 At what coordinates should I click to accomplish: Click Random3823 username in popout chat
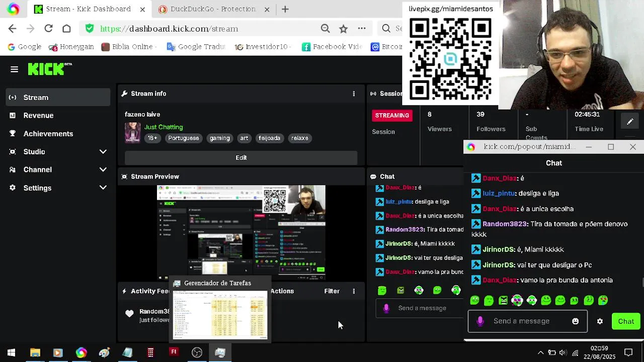tap(505, 224)
